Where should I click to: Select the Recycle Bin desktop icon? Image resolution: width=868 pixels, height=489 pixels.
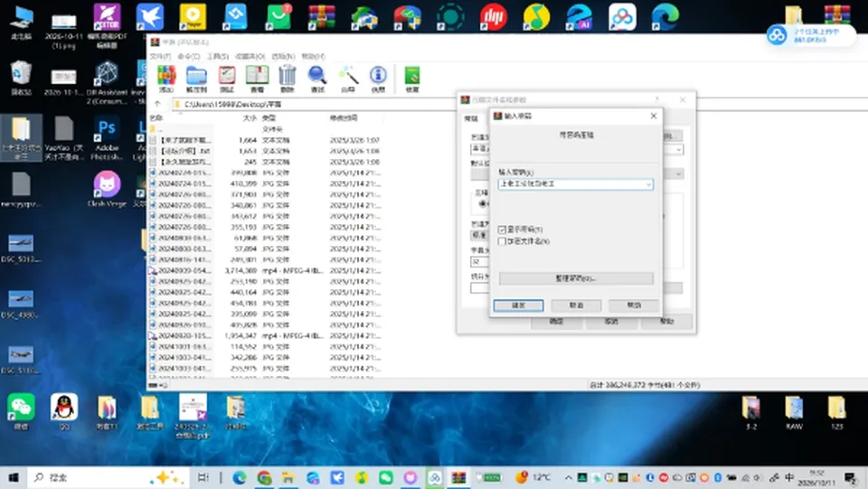(21, 78)
